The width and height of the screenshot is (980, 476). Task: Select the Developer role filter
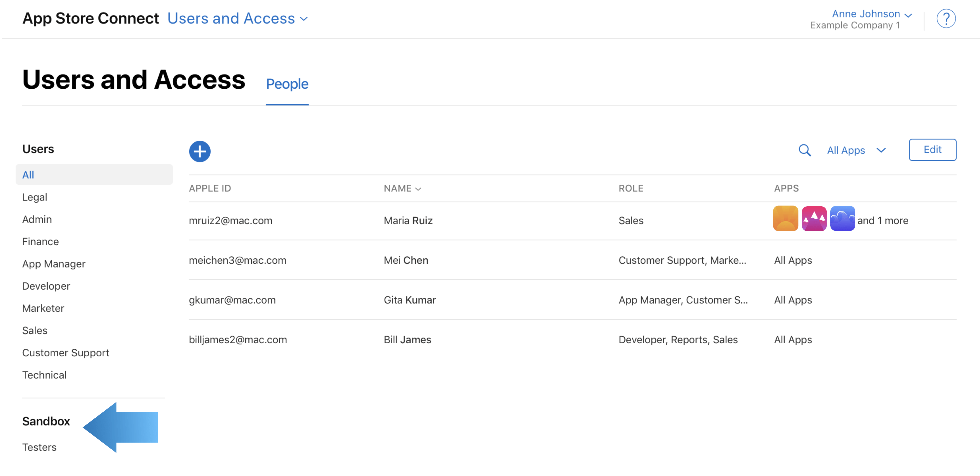click(x=46, y=286)
